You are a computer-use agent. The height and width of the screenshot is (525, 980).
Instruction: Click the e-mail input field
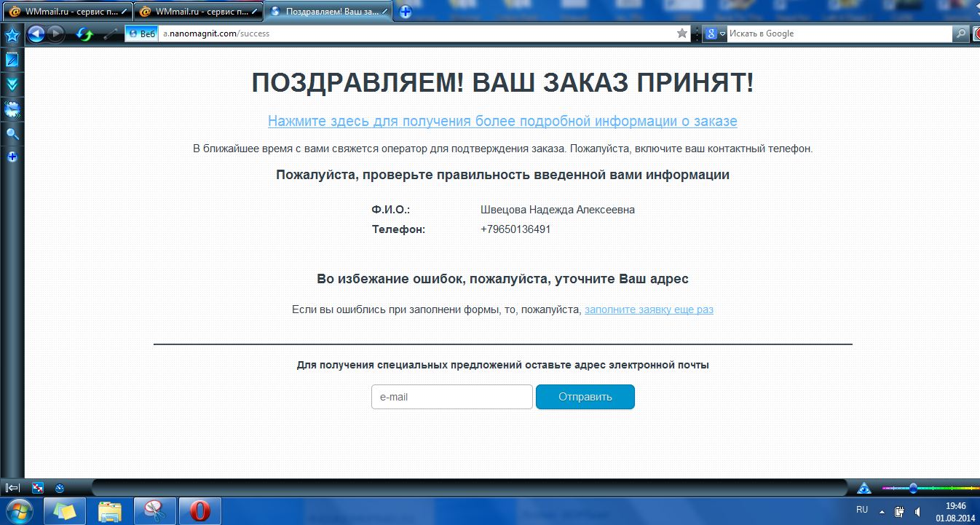click(x=452, y=397)
